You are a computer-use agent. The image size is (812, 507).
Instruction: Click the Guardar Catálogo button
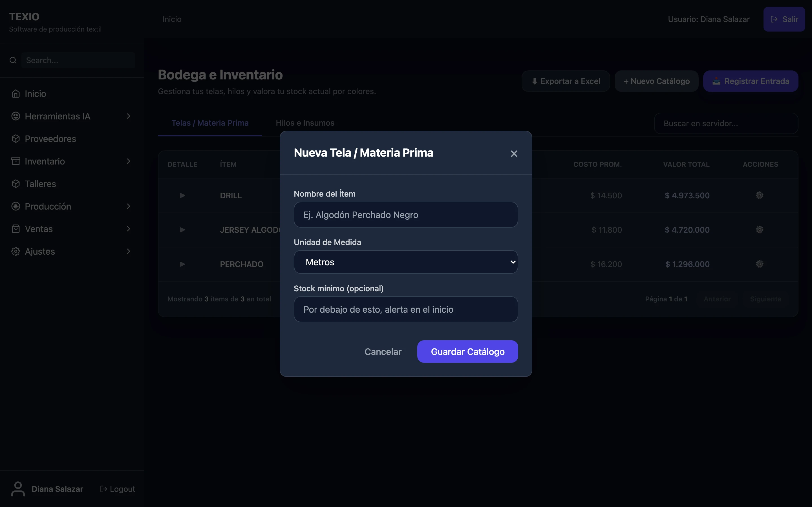coord(467,352)
